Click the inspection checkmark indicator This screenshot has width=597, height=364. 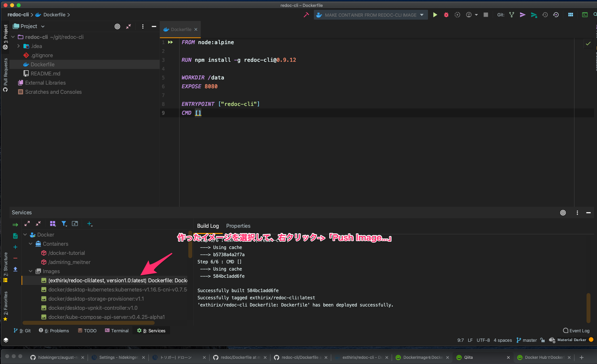pyautogui.click(x=588, y=43)
